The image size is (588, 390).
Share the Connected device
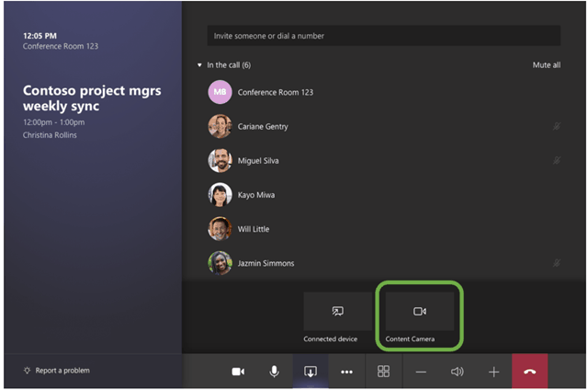click(337, 311)
